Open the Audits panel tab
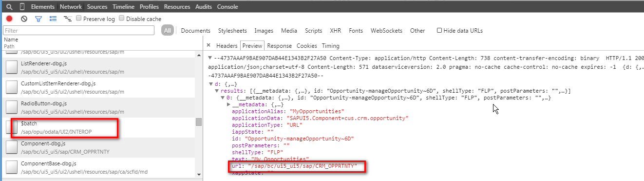Image resolution: width=644 pixels, height=181 pixels. coord(204,7)
